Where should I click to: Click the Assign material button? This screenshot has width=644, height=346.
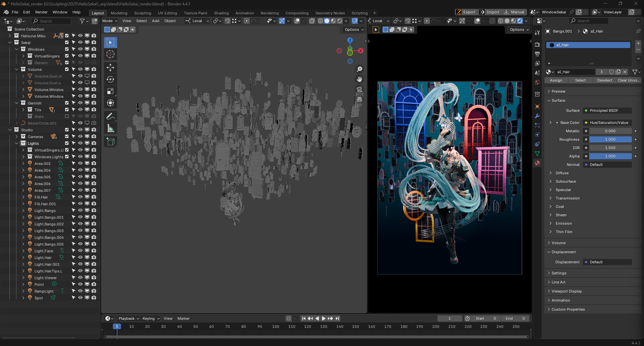(x=556, y=80)
